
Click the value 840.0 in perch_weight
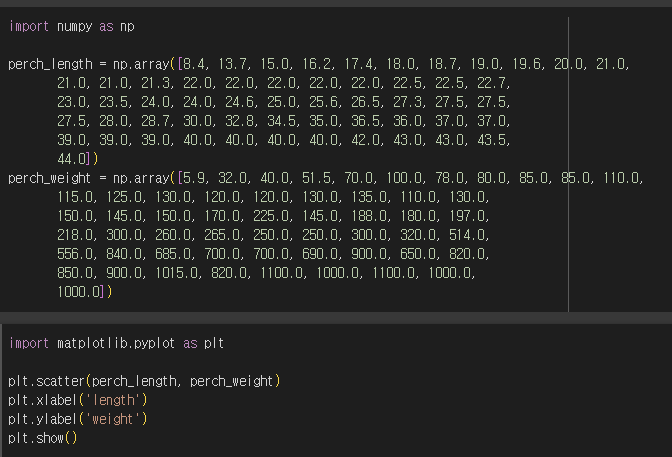click(x=124, y=254)
